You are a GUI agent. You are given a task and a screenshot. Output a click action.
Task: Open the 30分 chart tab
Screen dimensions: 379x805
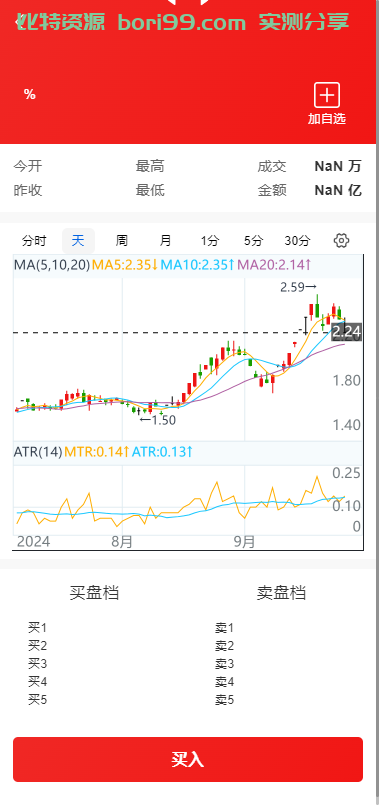click(x=297, y=241)
